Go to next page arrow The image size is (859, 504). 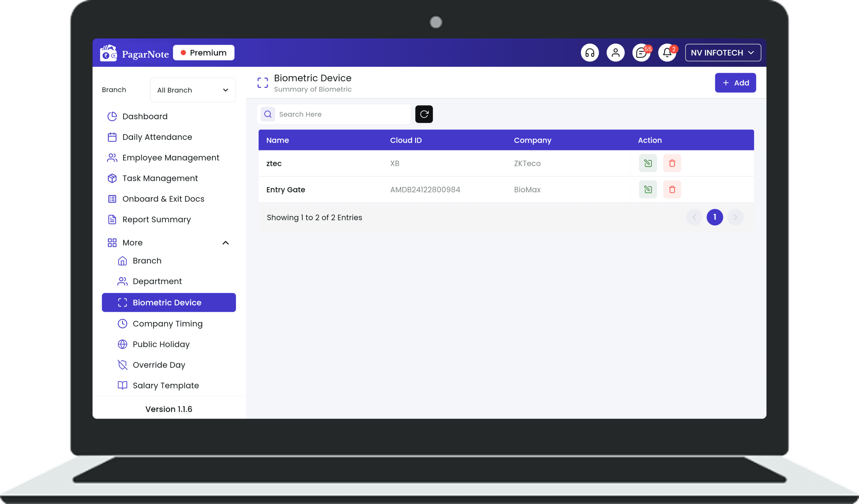click(x=735, y=217)
